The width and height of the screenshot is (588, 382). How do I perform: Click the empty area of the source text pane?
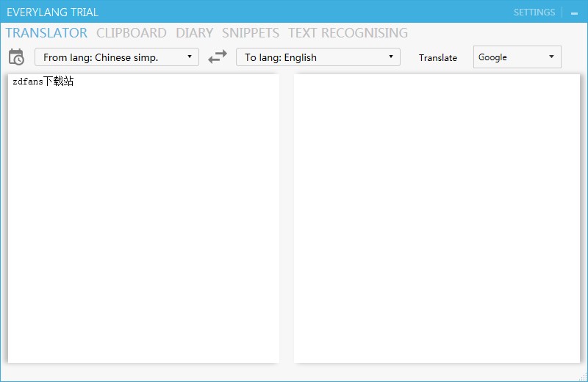[x=143, y=220]
